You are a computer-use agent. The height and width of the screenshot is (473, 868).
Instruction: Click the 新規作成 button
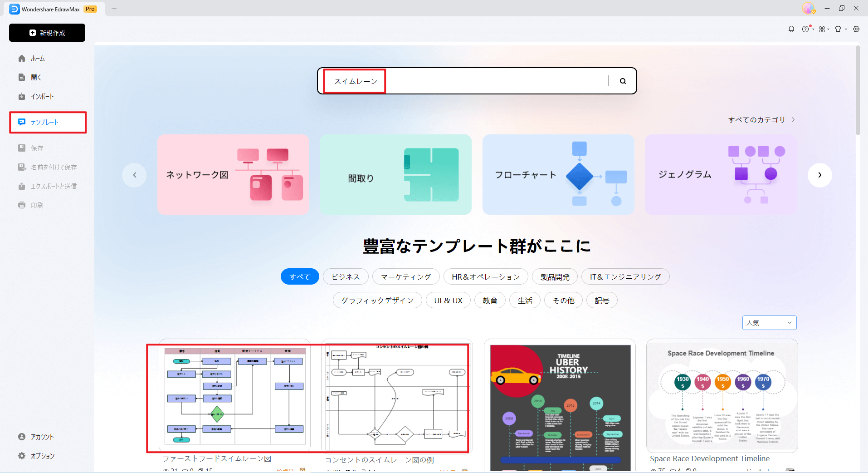[x=47, y=33]
